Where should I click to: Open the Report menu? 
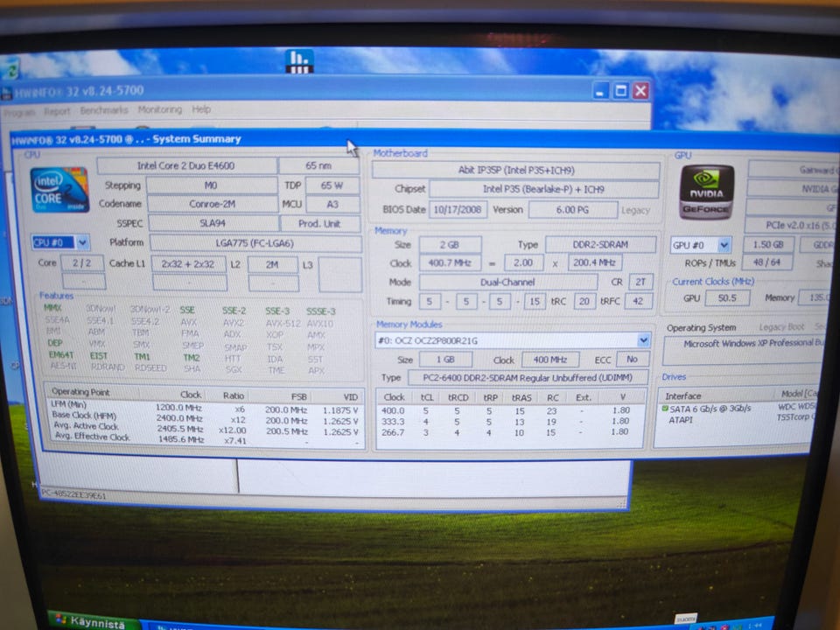click(58, 111)
